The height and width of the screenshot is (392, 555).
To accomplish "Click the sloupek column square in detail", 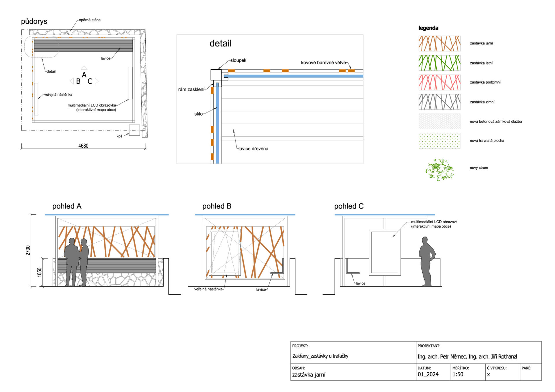I will point(216,75).
